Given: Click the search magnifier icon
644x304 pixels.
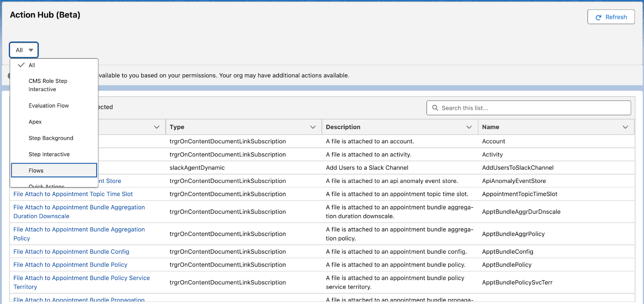Looking at the screenshot, I should pyautogui.click(x=435, y=108).
